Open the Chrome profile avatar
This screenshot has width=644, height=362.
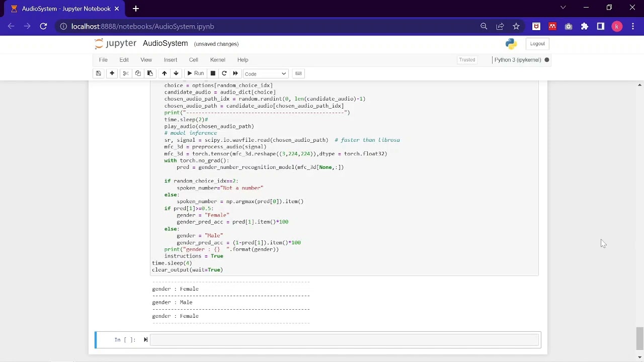tap(617, 26)
